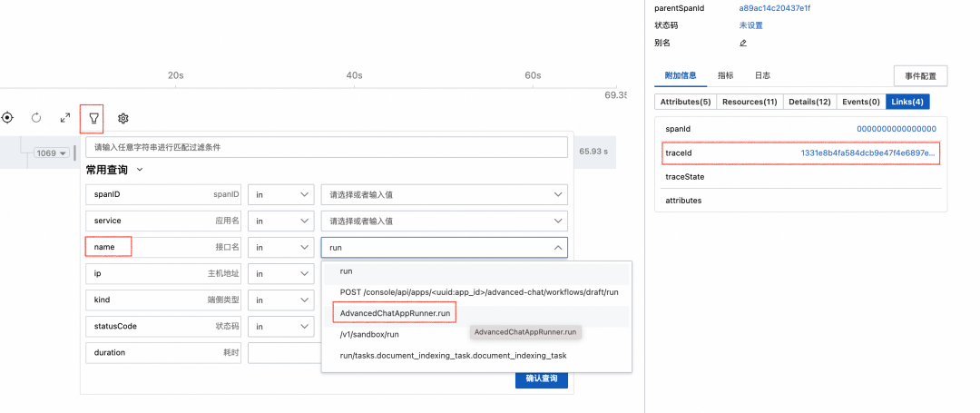Select AdvancedChatAppRunner.run from the list
The width and height of the screenshot is (980, 413).
pyautogui.click(x=395, y=313)
